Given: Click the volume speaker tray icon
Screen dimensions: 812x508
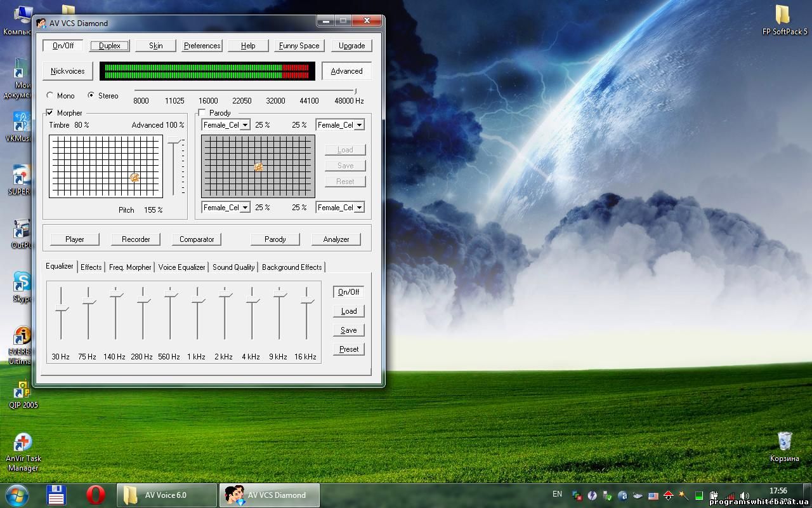Looking at the screenshot, I should [x=745, y=496].
